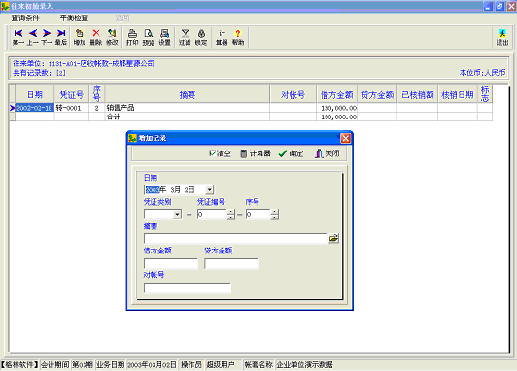Expand the 凭证类别 voucher type dropdown

(178, 214)
